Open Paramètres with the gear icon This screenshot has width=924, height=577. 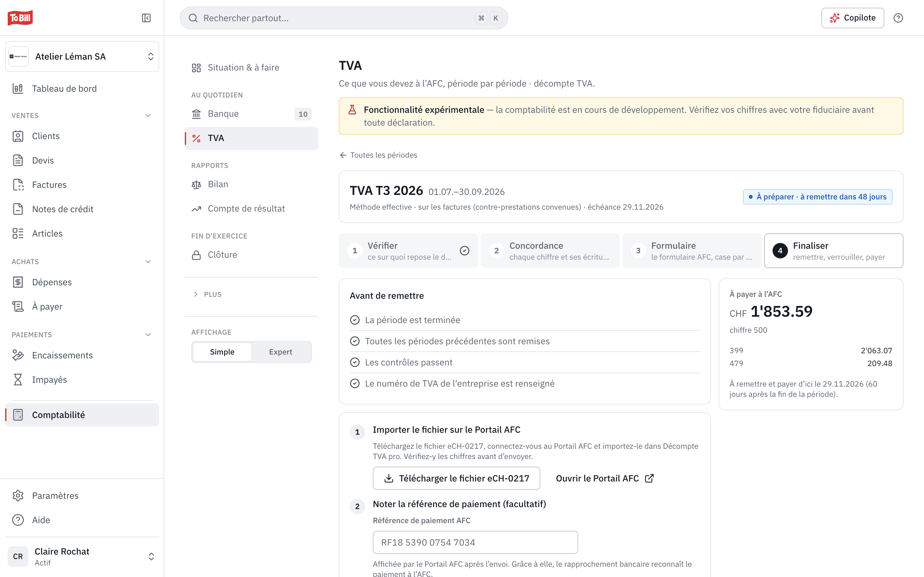pyautogui.click(x=18, y=496)
